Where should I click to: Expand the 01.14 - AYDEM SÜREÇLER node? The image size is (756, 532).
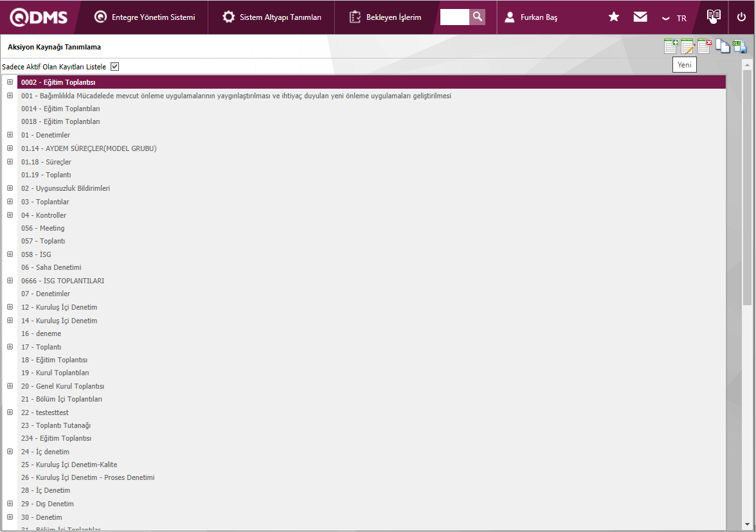pyautogui.click(x=10, y=148)
